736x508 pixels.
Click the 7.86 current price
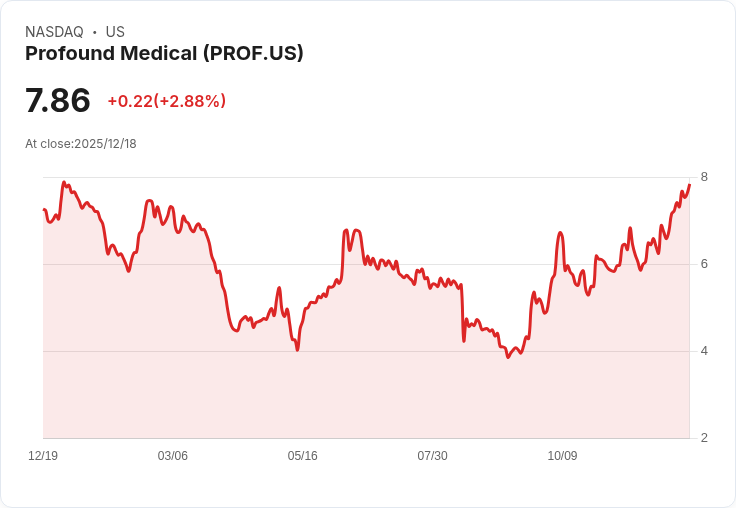58,100
